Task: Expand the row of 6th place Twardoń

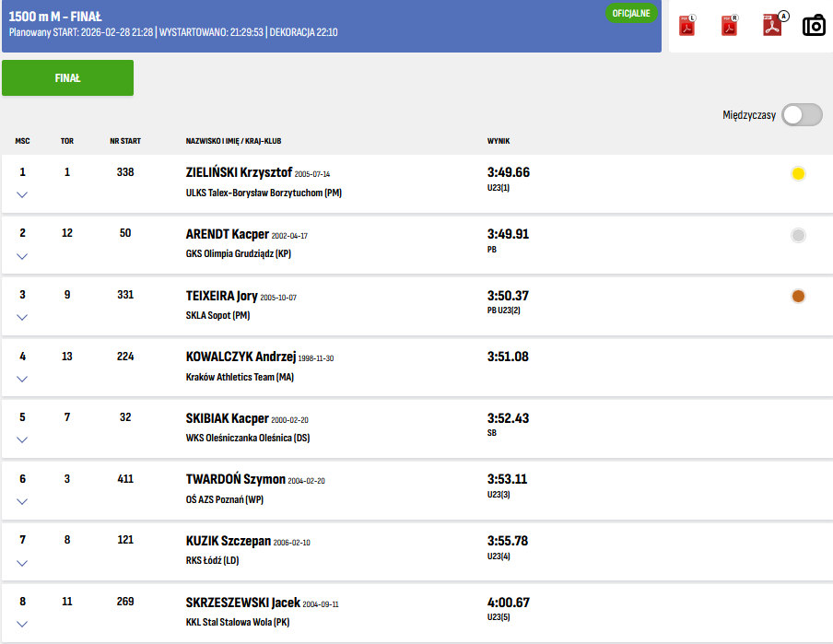Action: [x=22, y=501]
